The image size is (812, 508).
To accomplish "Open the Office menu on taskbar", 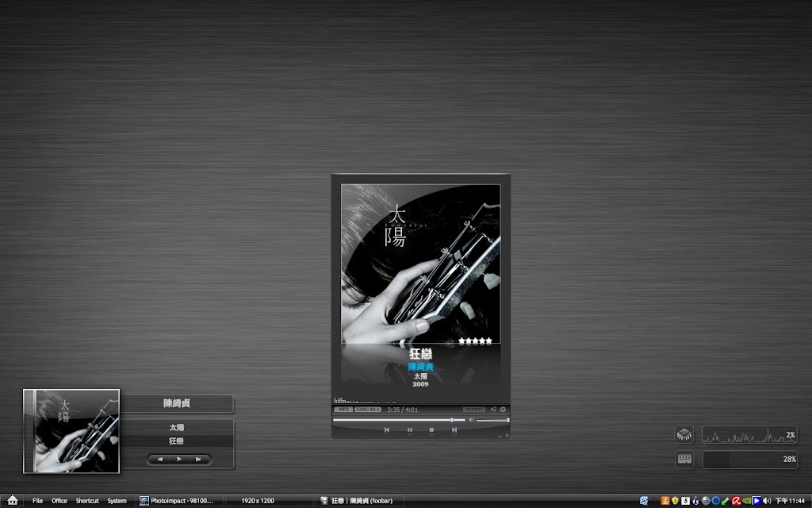I will [59, 501].
